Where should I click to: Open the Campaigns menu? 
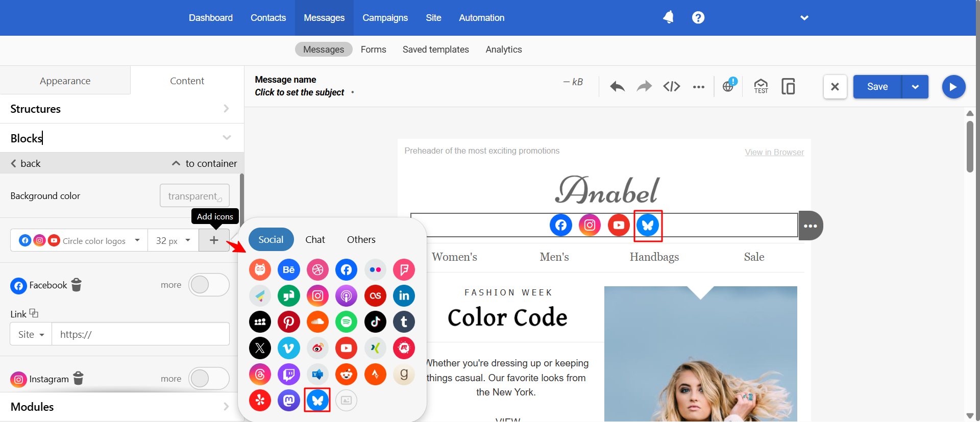(x=385, y=18)
